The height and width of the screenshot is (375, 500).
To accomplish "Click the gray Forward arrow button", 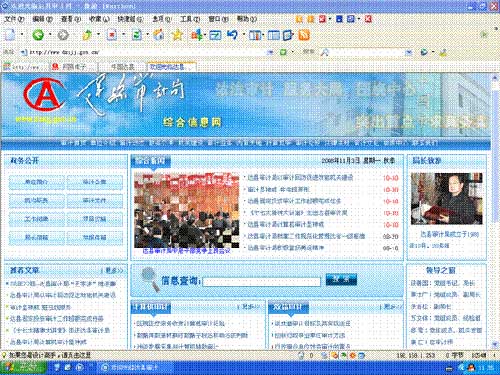I will [63, 35].
